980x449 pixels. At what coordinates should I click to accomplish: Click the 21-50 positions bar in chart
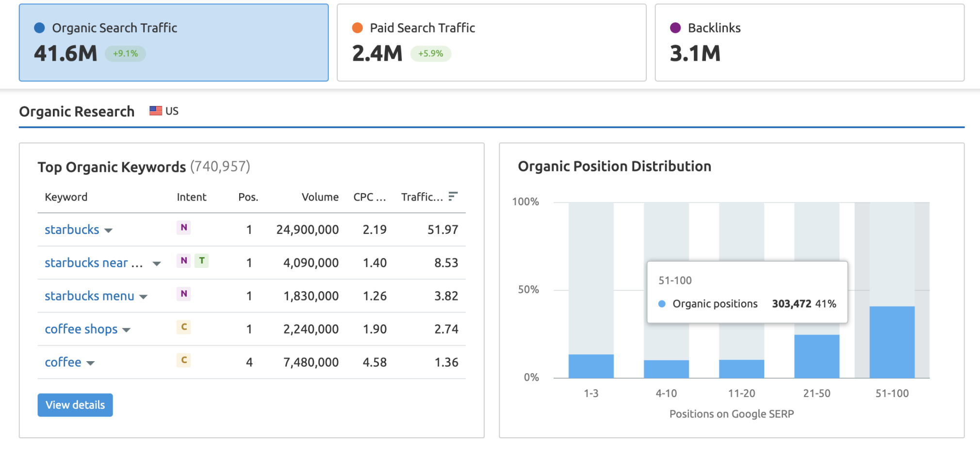817,357
